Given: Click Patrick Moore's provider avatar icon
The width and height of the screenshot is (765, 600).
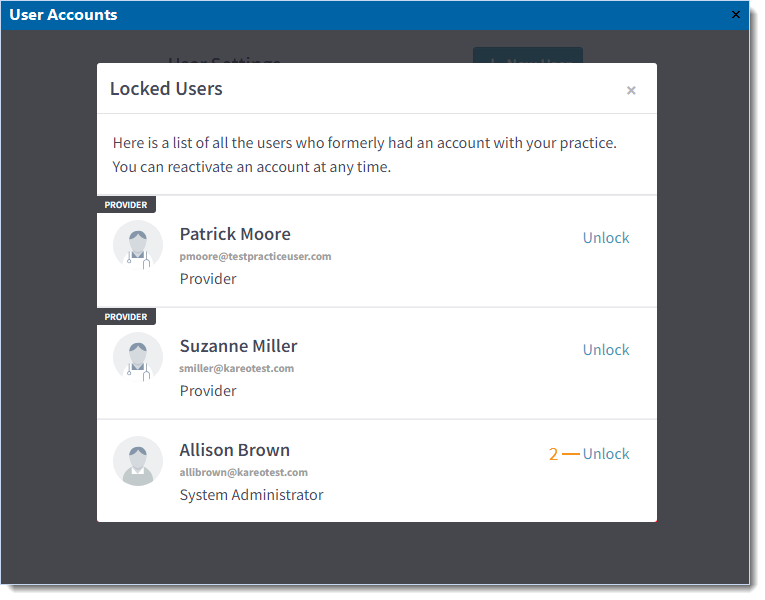Looking at the screenshot, I should pos(139,247).
